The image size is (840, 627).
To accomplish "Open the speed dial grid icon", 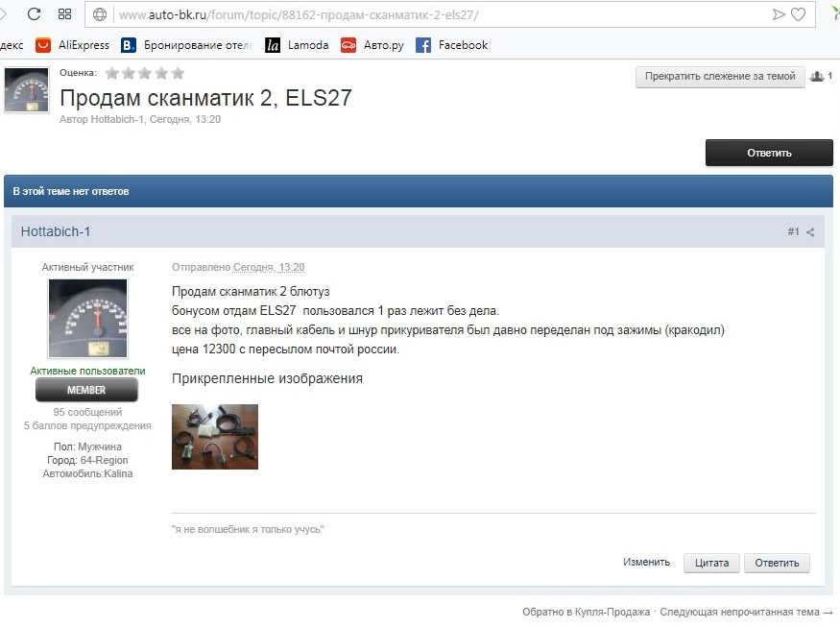I will [x=64, y=14].
